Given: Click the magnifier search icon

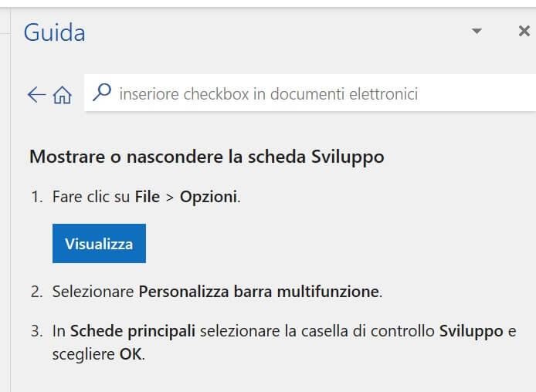Looking at the screenshot, I should tap(101, 93).
